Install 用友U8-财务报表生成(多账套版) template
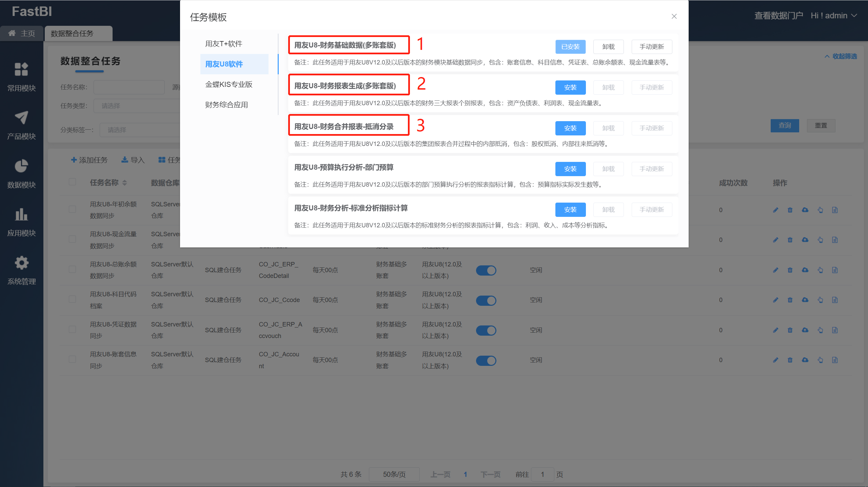The image size is (868, 487). 570,88
